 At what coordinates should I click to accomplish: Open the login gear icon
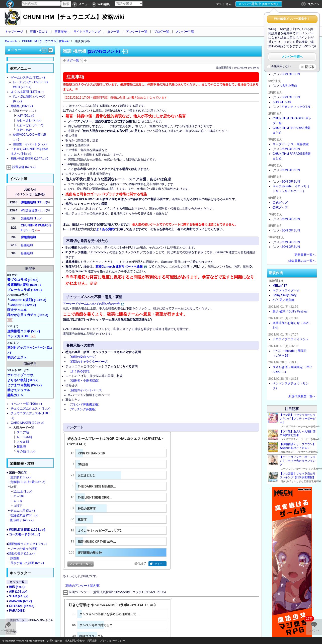(303, 4)
